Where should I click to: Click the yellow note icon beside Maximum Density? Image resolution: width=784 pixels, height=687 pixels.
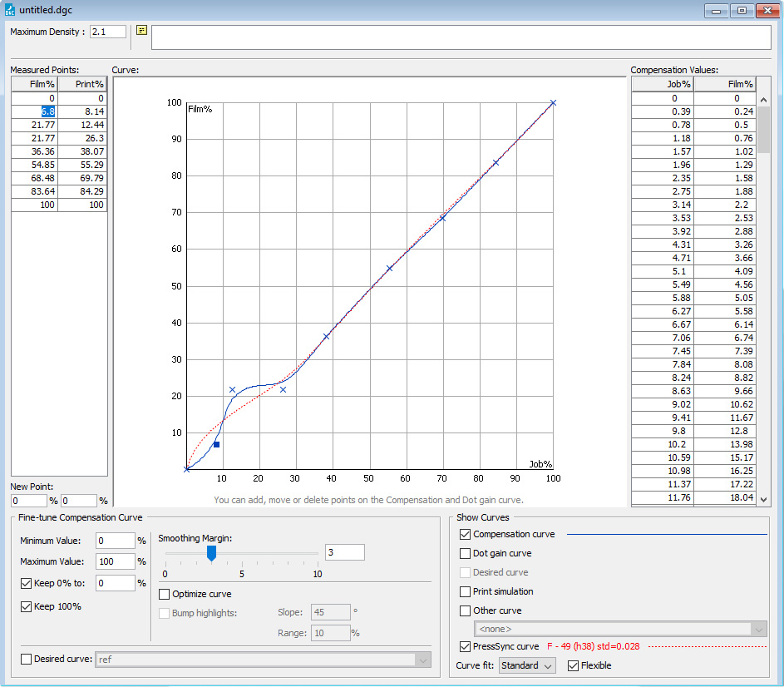click(141, 31)
